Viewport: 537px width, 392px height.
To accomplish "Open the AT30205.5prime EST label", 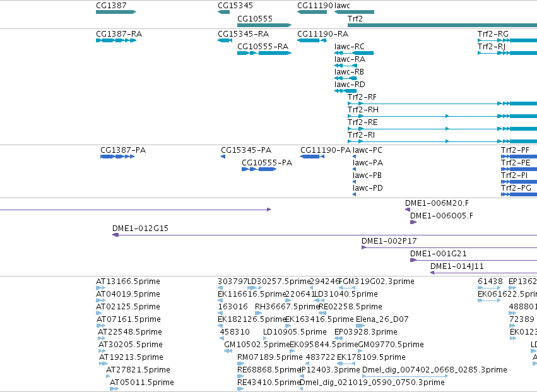I will 131,345.
